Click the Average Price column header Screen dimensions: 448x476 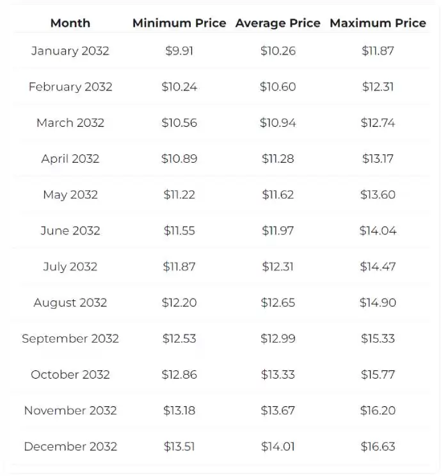(278, 23)
